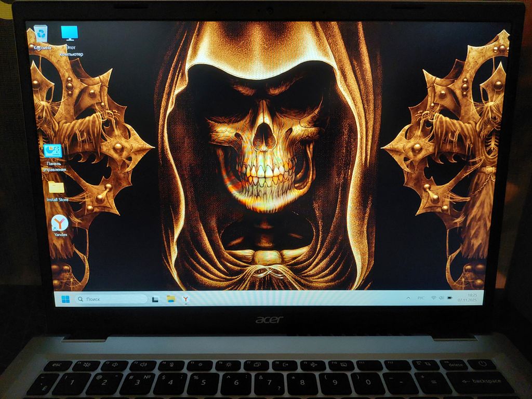Select the Корзина recycle bin desktop icon
Image resolution: width=532 pixels, height=399 pixels.
click(41, 34)
